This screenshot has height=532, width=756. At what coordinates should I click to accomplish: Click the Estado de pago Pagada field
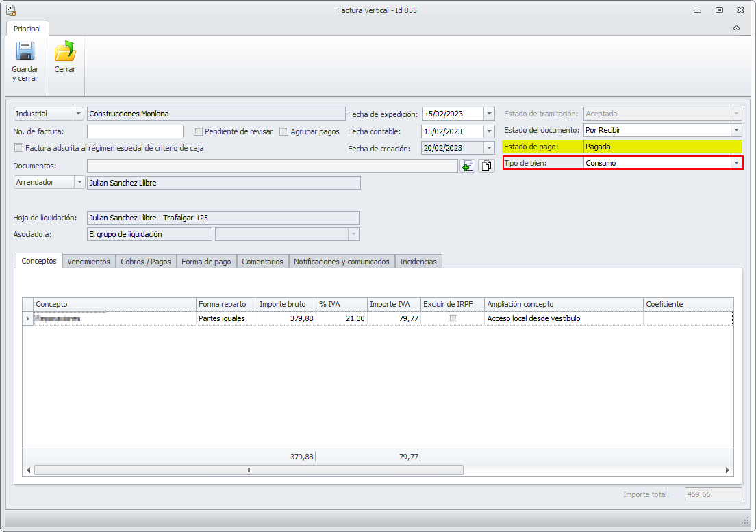pyautogui.click(x=662, y=147)
